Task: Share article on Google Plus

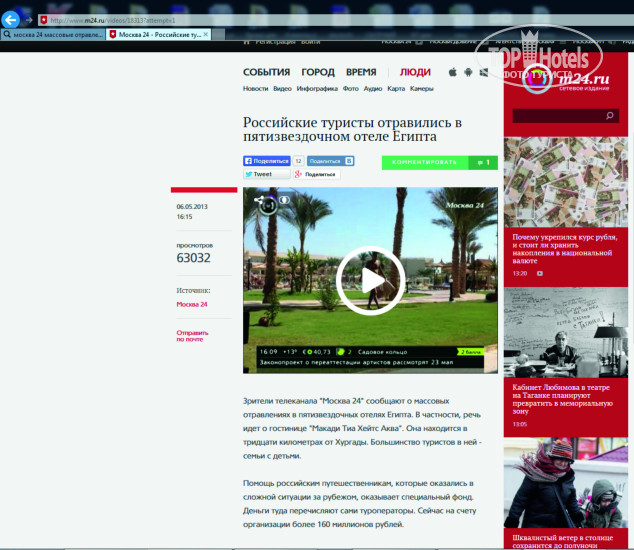Action: [x=316, y=174]
